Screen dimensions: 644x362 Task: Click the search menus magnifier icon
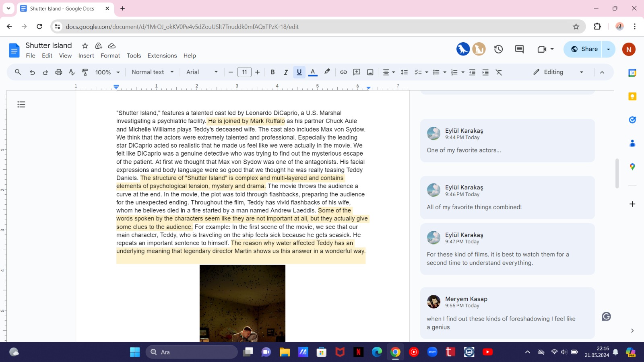pos(18,72)
